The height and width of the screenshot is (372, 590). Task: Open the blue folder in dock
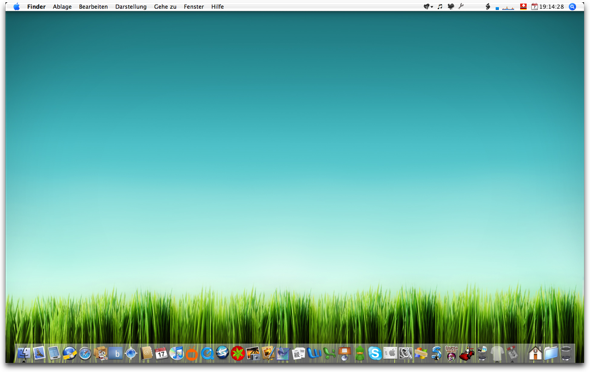pos(550,354)
